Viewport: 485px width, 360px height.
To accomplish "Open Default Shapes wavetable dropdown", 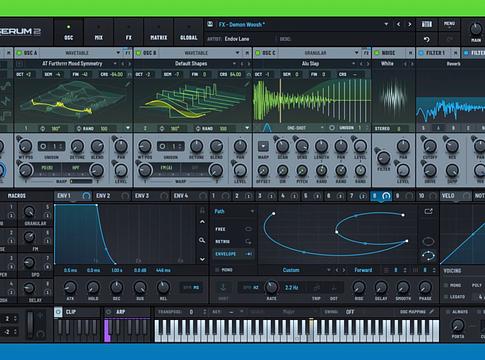I will pyautogui.click(x=234, y=64).
